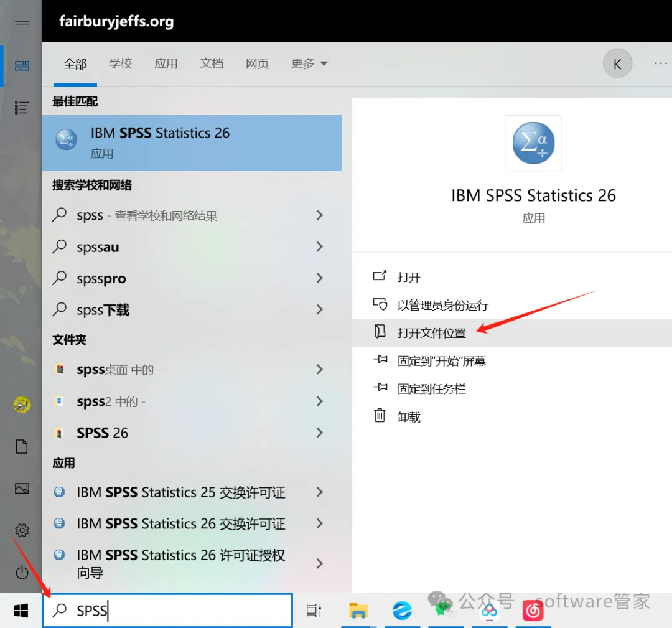Screen dimensions: 672x628
Task: Open NetEase Music icon on taskbar
Action: click(533, 611)
